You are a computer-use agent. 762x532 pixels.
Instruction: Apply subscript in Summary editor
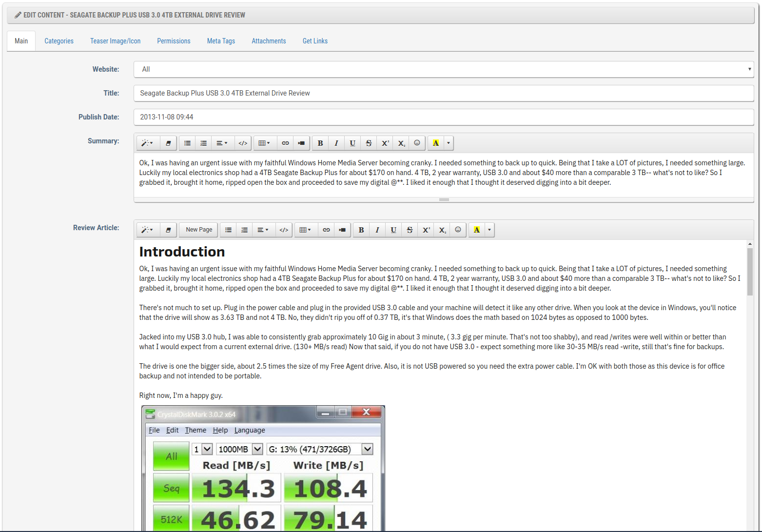[401, 143]
